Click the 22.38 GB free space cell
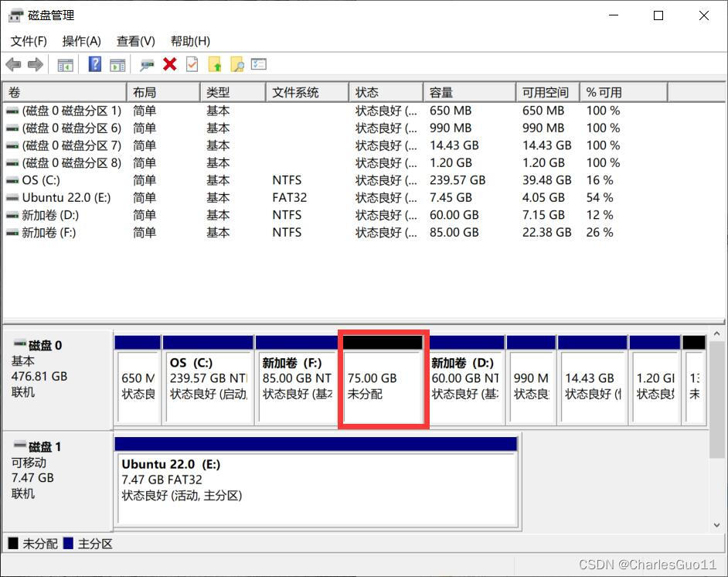 click(546, 232)
